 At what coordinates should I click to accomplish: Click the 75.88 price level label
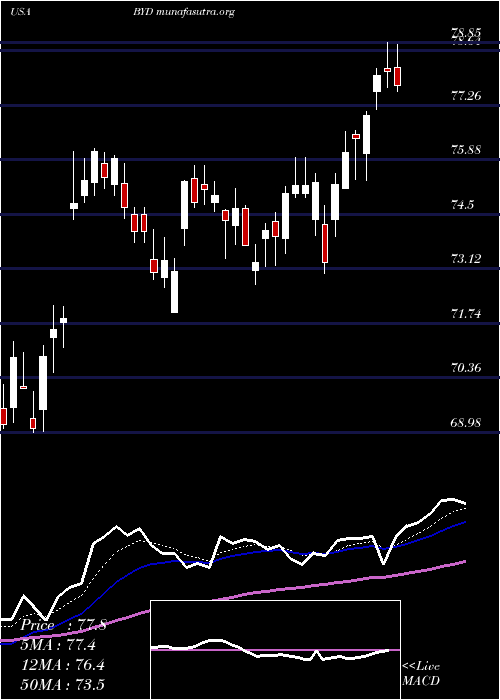466,149
